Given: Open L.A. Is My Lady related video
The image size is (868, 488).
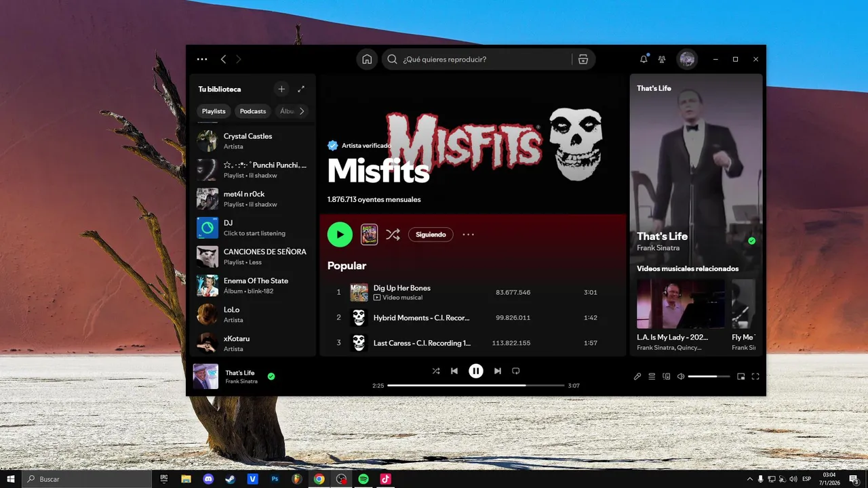Looking at the screenshot, I should 681,315.
